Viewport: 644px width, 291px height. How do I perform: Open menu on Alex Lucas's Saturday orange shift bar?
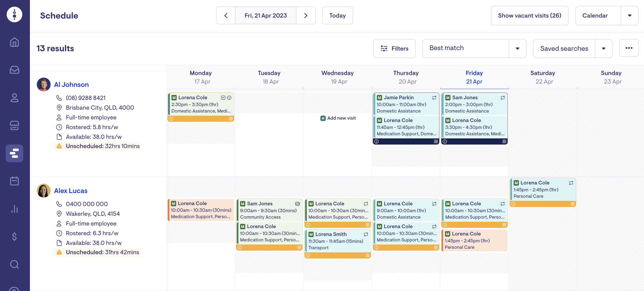coord(573,204)
